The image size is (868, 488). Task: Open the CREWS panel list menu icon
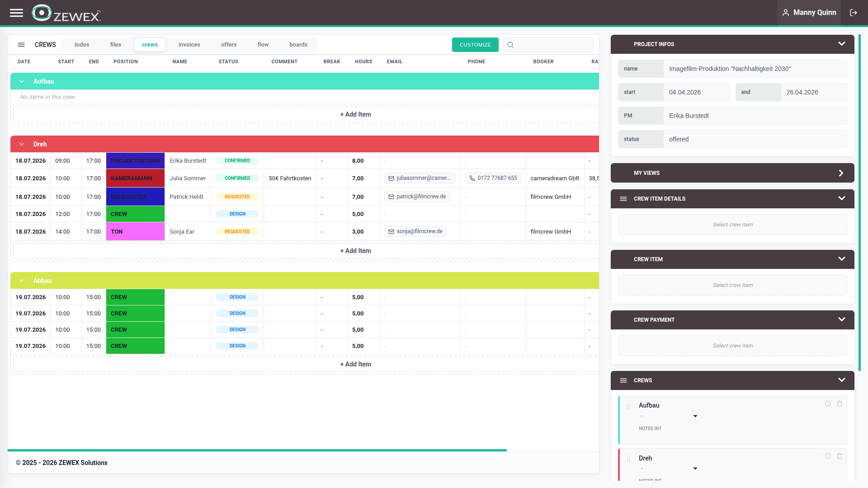[x=623, y=380]
